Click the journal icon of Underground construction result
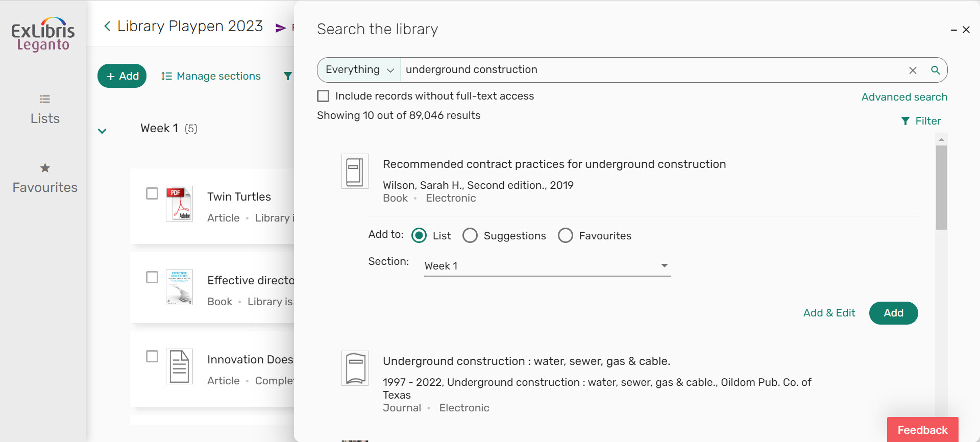980x442 pixels. (355, 368)
